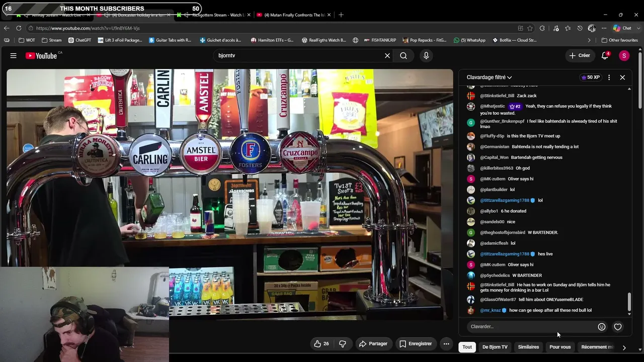
Task: Go back with the browser back arrow
Action: pyautogui.click(x=7, y=28)
